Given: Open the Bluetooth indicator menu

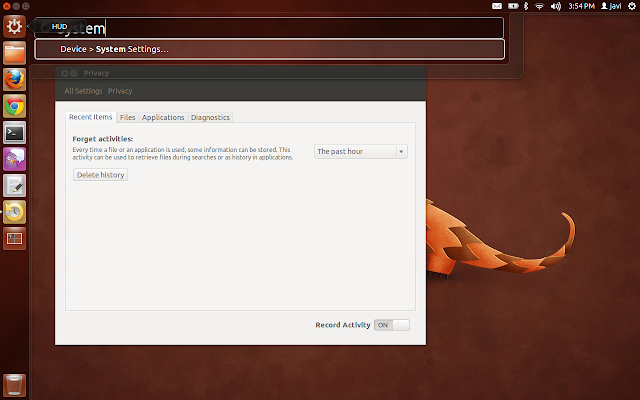Looking at the screenshot, I should click(x=526, y=6).
